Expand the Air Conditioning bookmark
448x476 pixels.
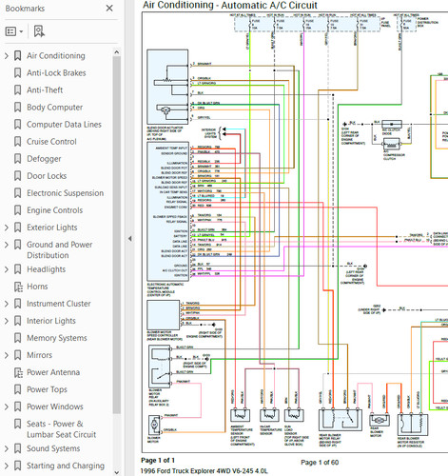(7, 56)
